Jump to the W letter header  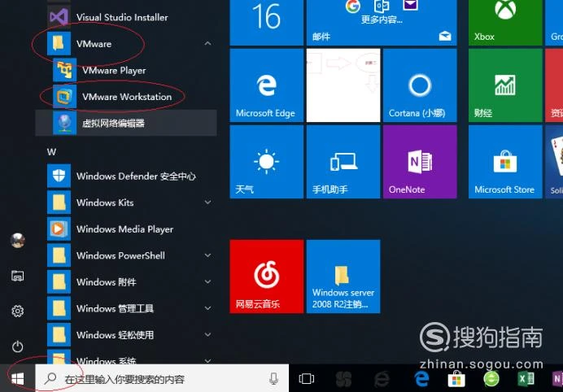[51, 152]
